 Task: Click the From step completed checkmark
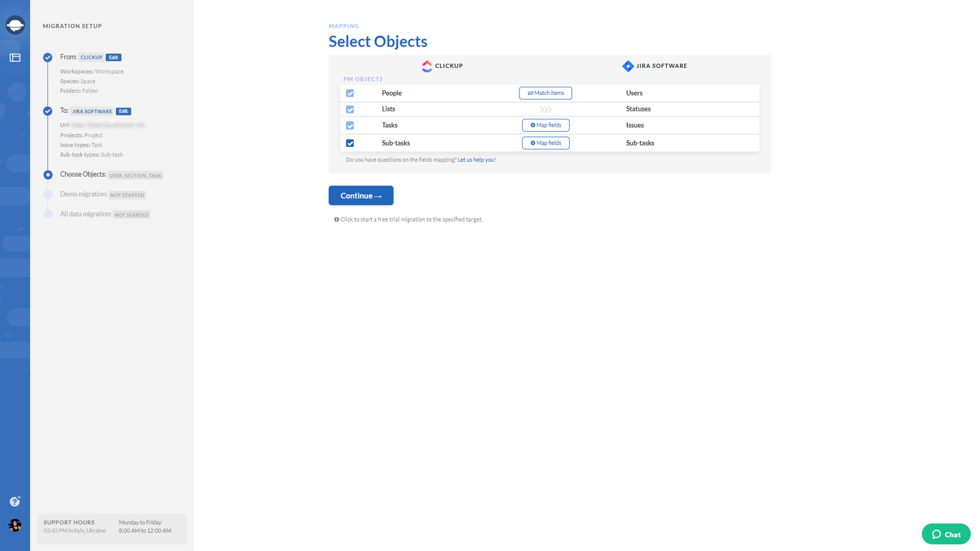(x=48, y=58)
